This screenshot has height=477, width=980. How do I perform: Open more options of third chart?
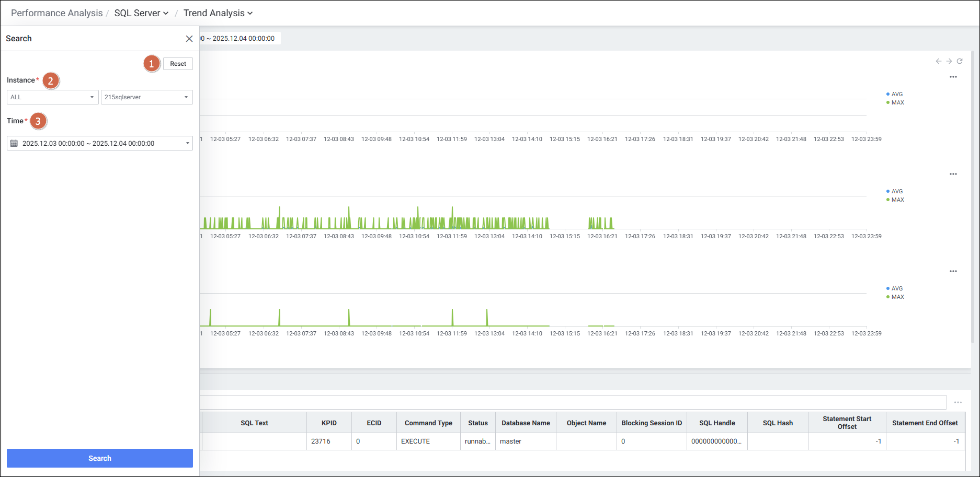pos(953,271)
